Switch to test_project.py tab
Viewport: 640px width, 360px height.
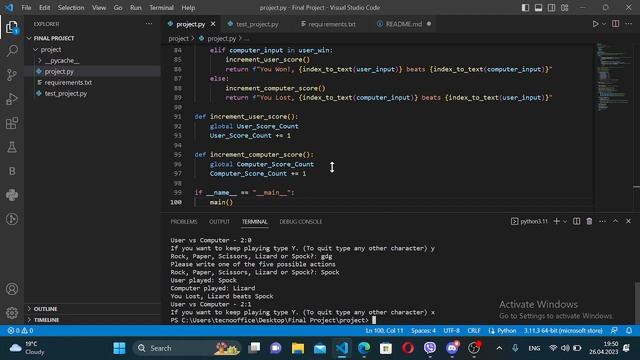click(x=257, y=24)
